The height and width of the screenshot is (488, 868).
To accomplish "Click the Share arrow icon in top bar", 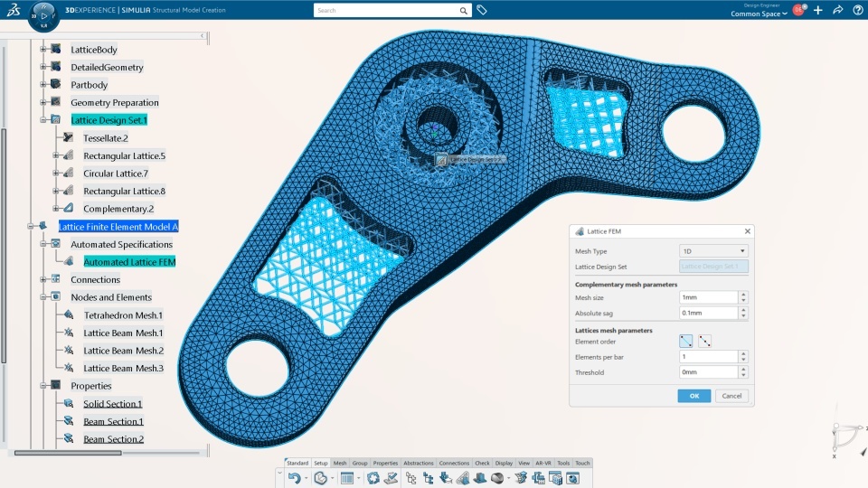I will coord(837,10).
